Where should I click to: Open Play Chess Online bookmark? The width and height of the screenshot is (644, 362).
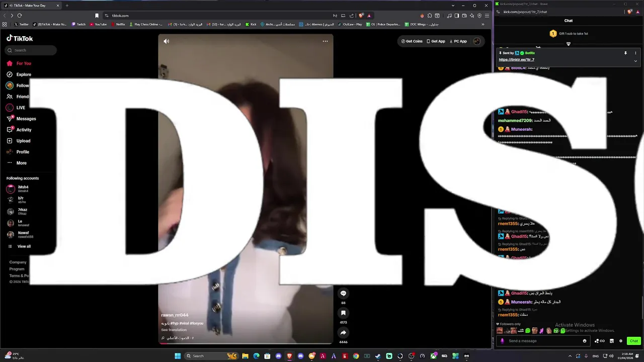146,24
